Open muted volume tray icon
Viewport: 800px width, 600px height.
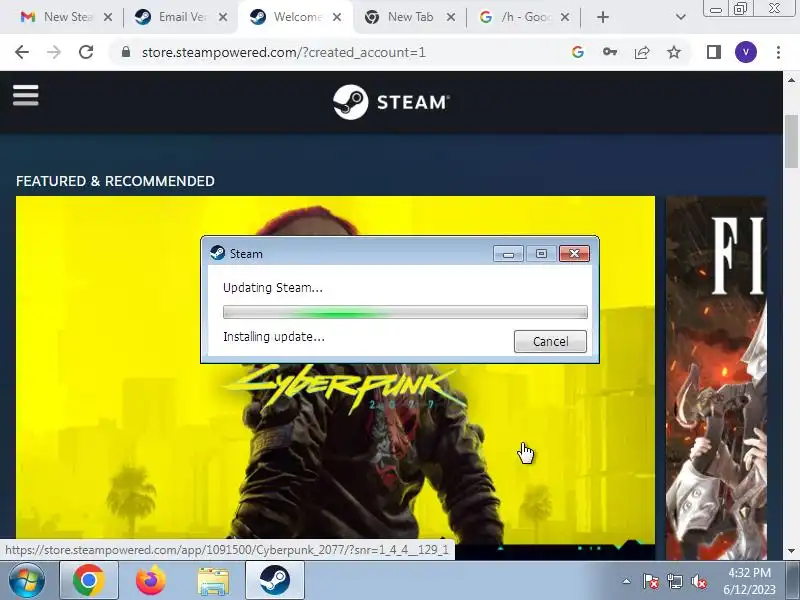click(x=698, y=581)
